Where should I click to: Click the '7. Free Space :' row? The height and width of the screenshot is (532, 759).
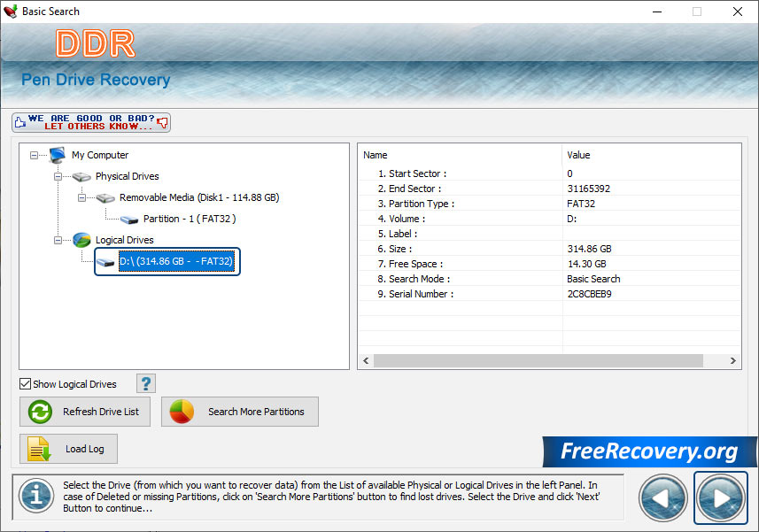(550, 264)
